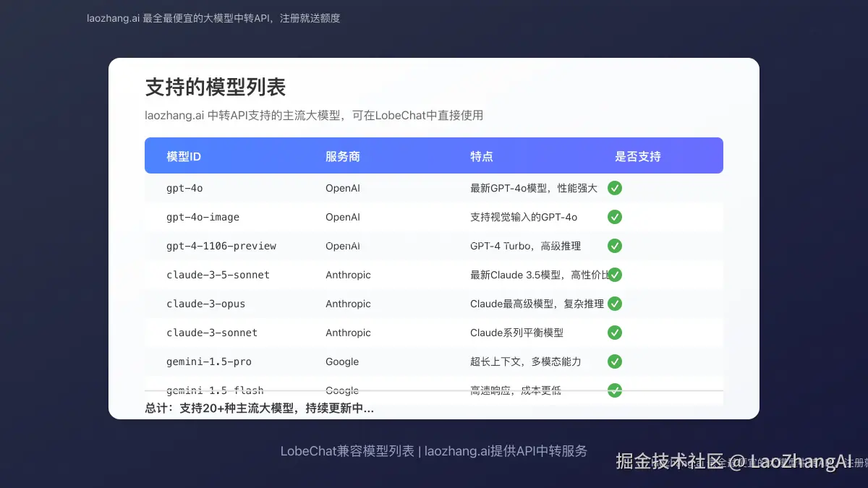Click the 服务商 column header
The image size is (868, 488).
[x=343, y=156]
